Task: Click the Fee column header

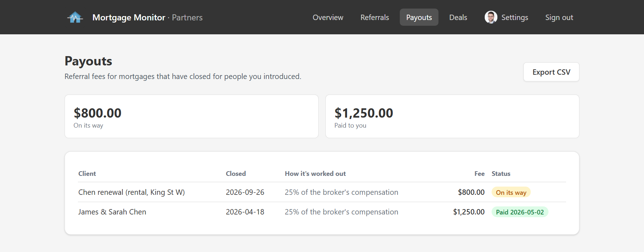Action: coord(479,173)
